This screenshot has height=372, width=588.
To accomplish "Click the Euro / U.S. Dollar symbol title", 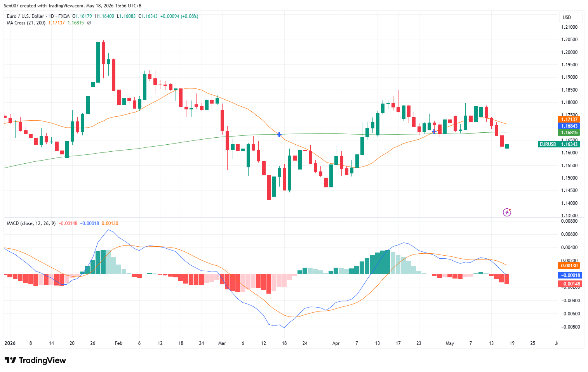I will [26, 16].
